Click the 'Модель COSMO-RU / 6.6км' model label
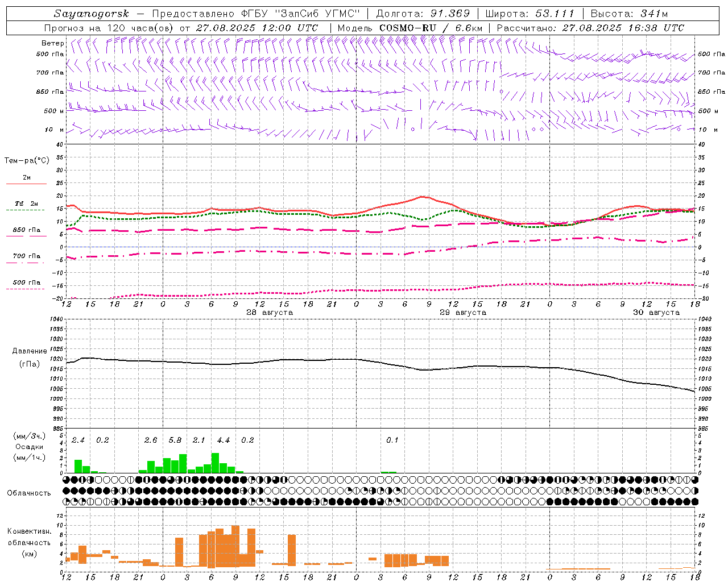This screenshot has width=728, height=582. click(409, 28)
